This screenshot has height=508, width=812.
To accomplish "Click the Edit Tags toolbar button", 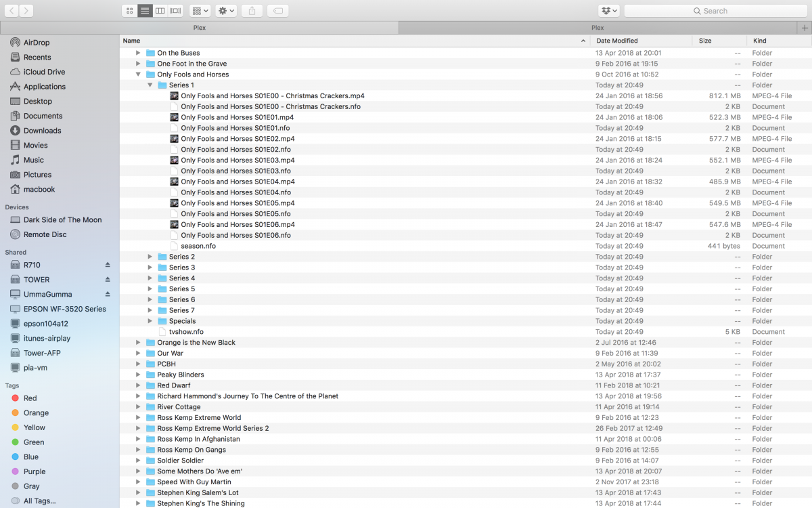I will (x=278, y=11).
